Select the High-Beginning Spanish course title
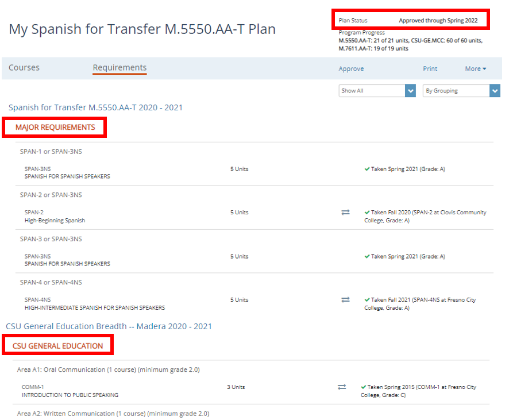509x420 pixels. (55, 221)
